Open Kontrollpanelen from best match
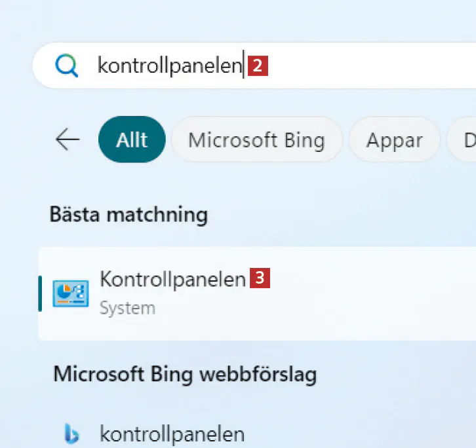The image size is (476, 448). (172, 280)
